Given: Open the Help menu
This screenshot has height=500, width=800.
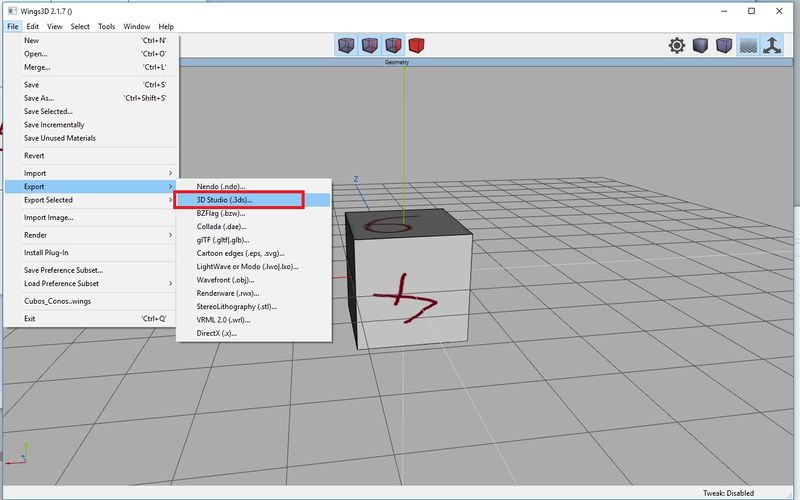Looking at the screenshot, I should pos(166,27).
